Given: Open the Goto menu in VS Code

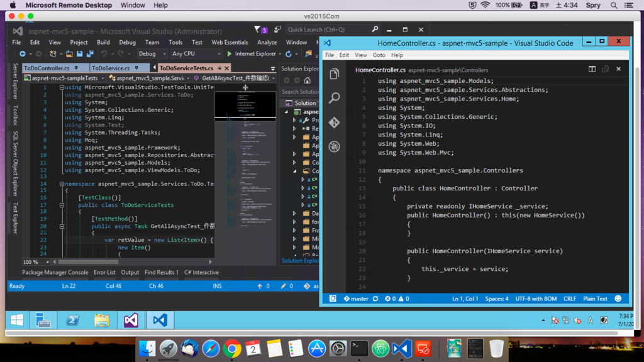Looking at the screenshot, I should (379, 55).
